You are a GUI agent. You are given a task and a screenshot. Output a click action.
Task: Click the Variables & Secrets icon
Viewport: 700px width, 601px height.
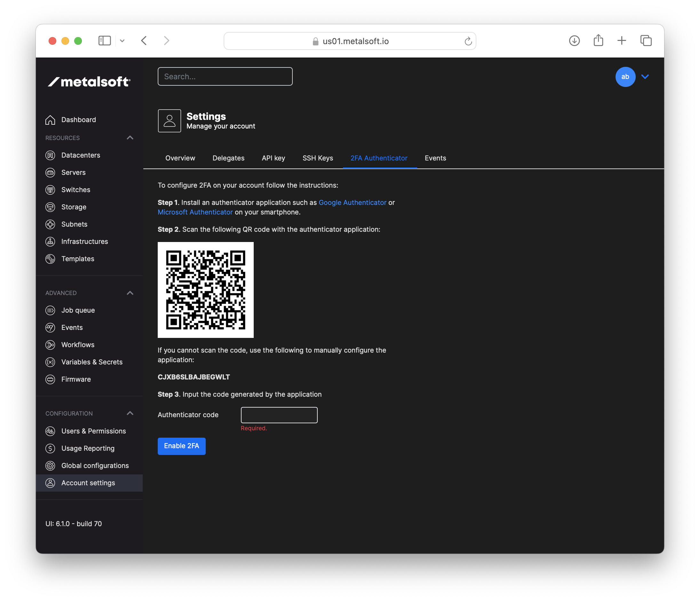(x=50, y=362)
